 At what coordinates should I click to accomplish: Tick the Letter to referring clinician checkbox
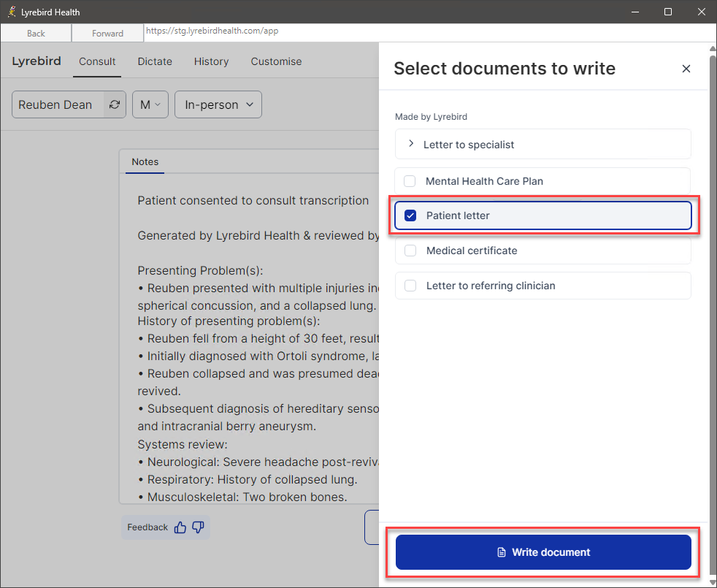(x=410, y=286)
